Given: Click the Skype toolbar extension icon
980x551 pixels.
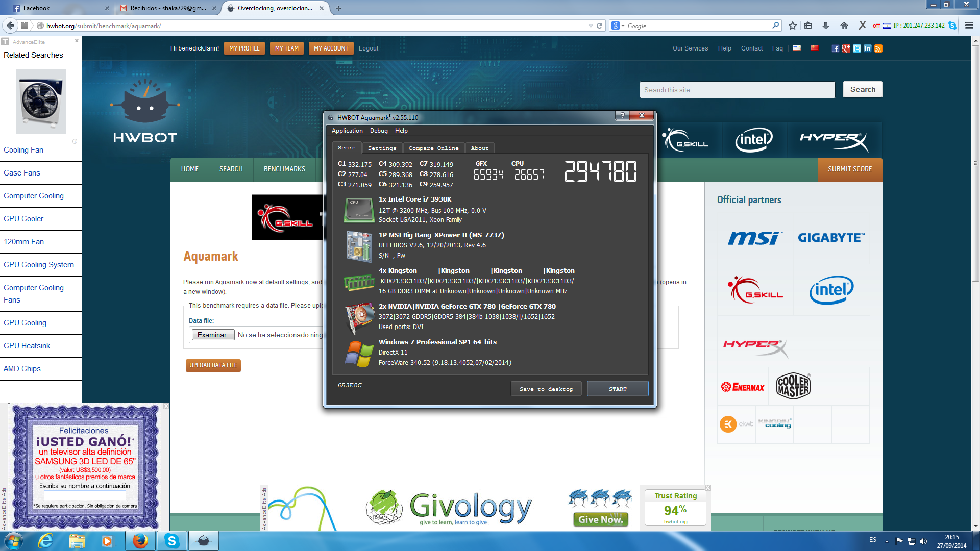Looking at the screenshot, I should click(x=952, y=26).
